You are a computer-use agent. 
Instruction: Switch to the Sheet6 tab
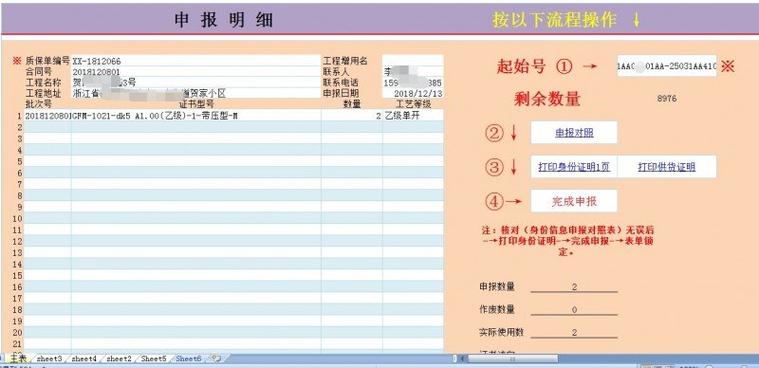[x=188, y=359]
